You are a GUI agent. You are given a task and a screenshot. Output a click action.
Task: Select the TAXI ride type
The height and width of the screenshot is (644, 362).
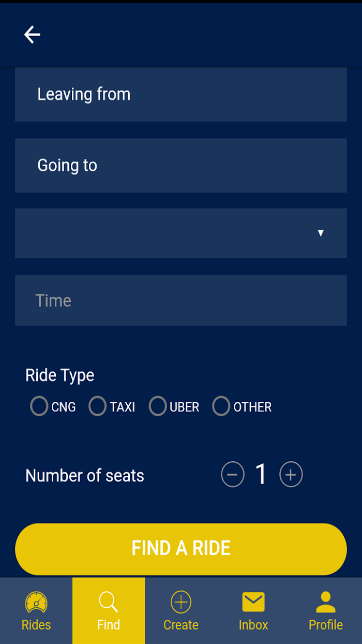point(98,406)
